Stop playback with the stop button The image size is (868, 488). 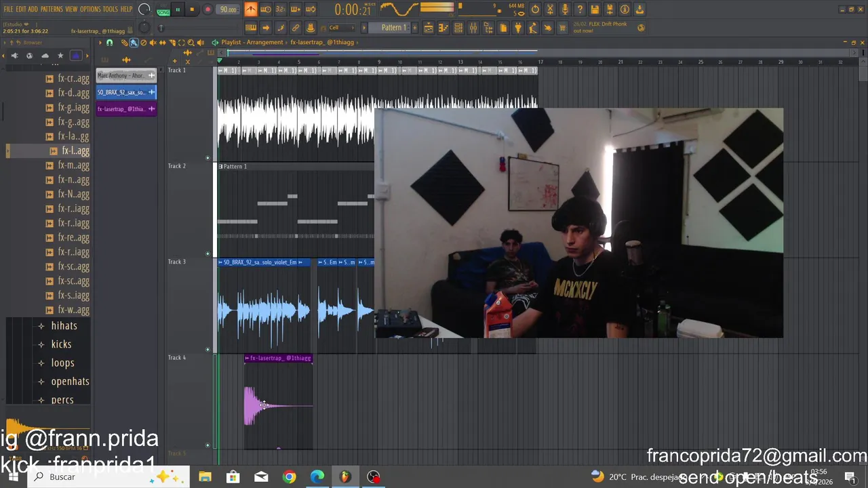[x=193, y=9]
